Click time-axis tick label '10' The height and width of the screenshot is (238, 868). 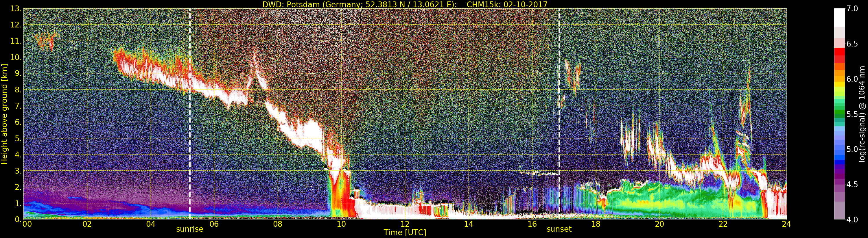(x=341, y=224)
